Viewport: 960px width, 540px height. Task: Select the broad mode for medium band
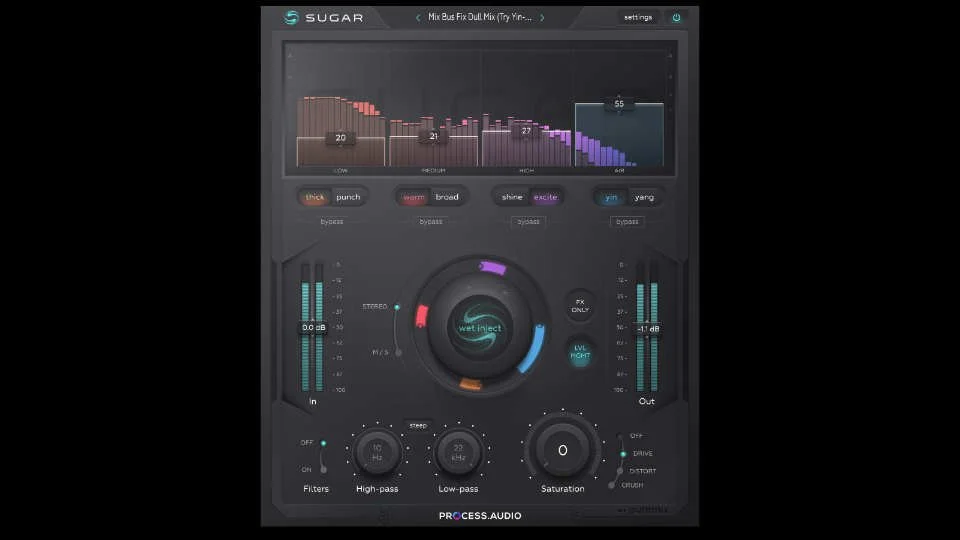[447, 197]
